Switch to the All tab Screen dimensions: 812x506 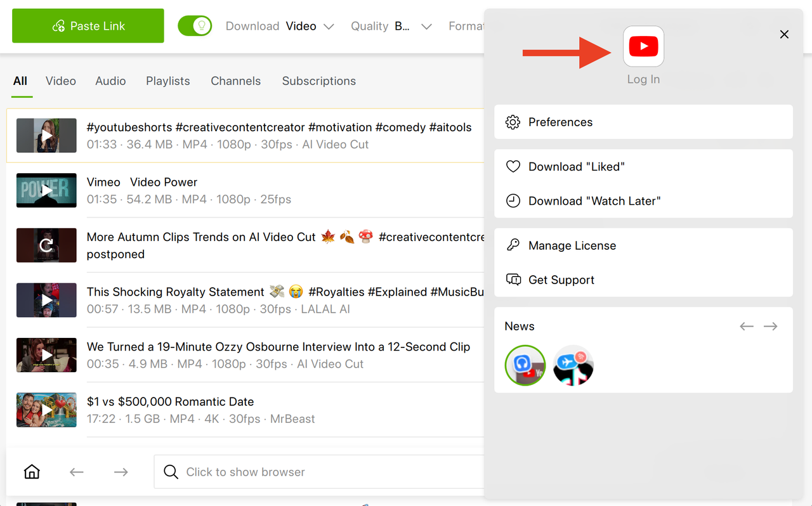coord(20,81)
